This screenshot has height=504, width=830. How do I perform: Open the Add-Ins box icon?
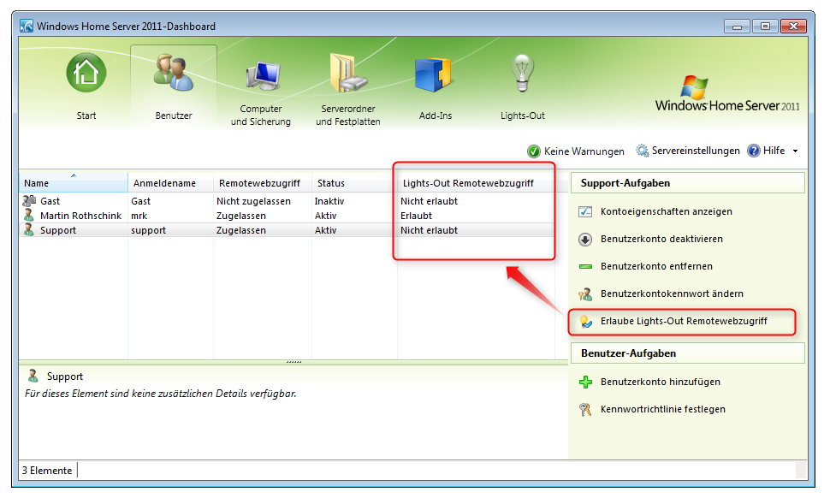coord(433,74)
